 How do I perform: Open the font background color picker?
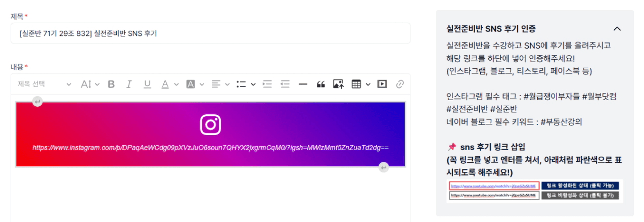(x=195, y=84)
